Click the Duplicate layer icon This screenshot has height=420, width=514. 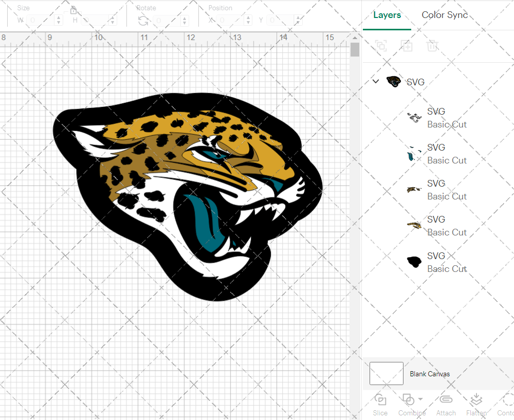pyautogui.click(x=407, y=46)
